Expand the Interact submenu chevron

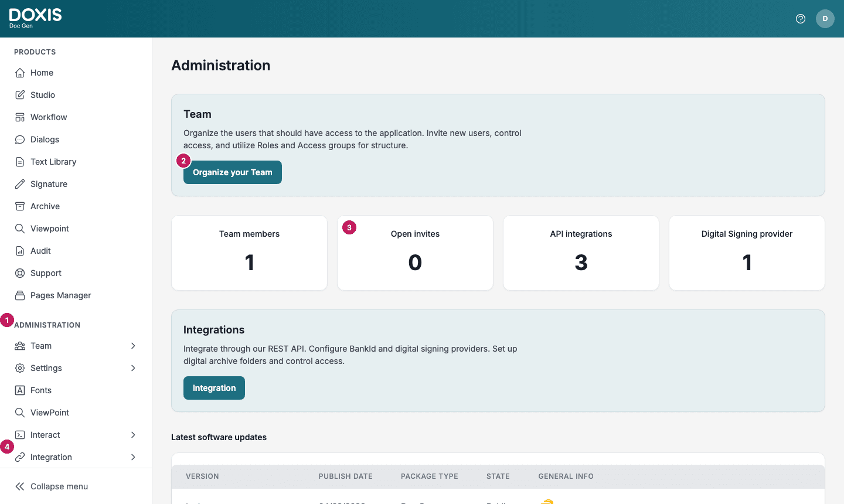point(133,435)
